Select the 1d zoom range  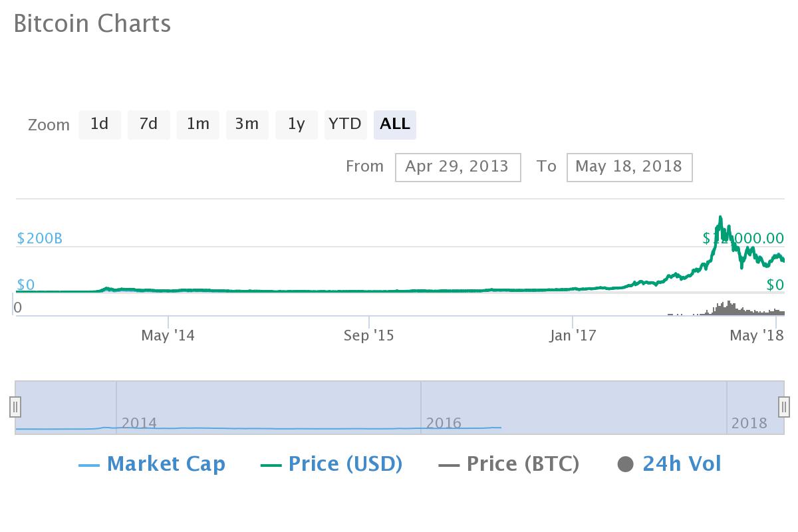[x=100, y=124]
